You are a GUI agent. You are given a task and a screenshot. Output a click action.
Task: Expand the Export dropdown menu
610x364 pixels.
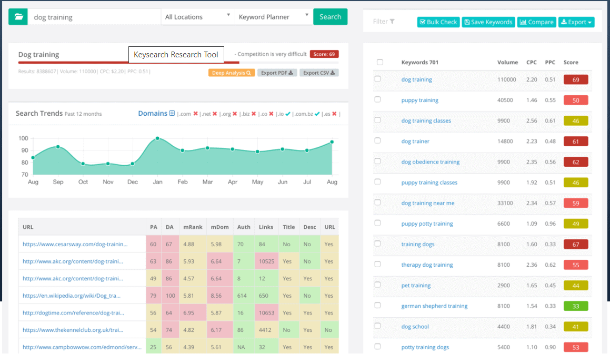click(576, 22)
